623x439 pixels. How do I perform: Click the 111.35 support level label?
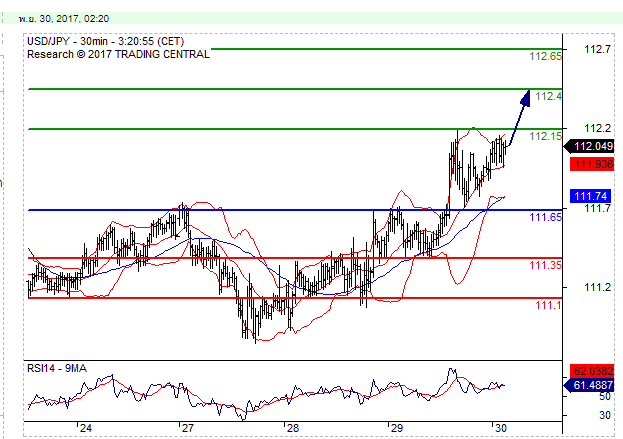[x=546, y=265]
